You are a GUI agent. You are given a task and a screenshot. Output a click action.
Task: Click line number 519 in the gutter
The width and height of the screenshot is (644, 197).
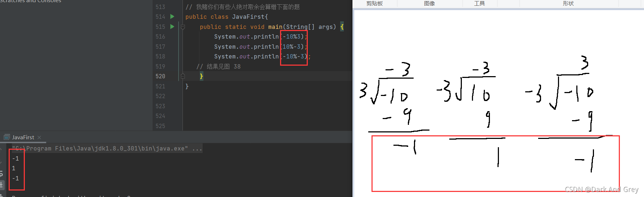pyautogui.click(x=160, y=66)
